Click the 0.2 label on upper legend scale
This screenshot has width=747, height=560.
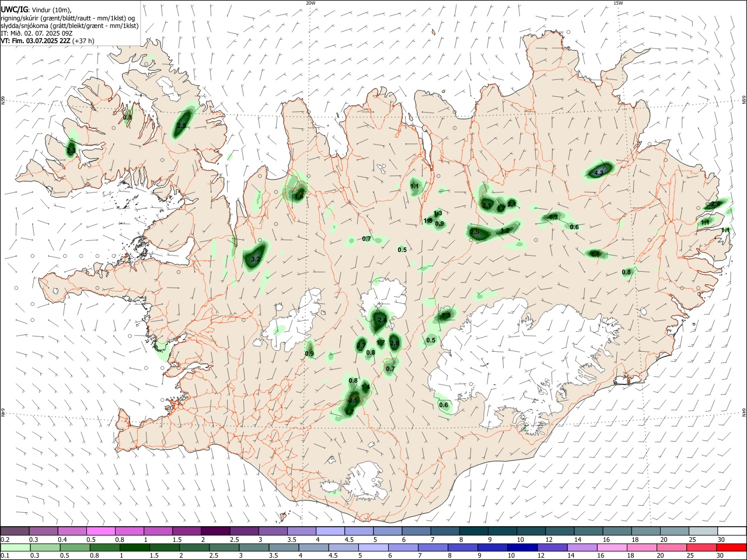click(5, 540)
